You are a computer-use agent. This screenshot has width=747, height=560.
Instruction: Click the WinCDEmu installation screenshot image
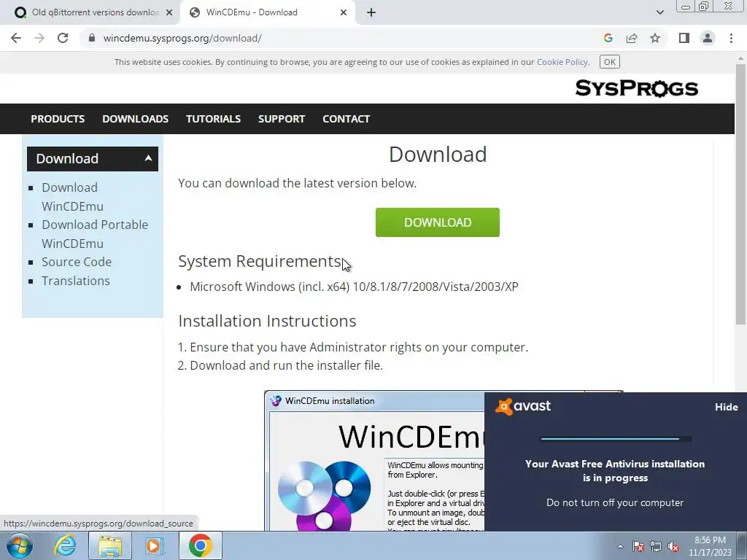(x=374, y=461)
